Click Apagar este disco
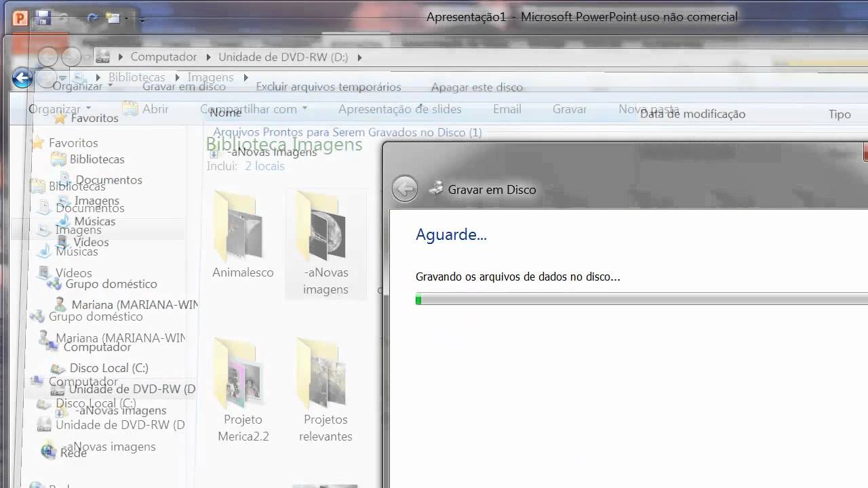The image size is (868, 488). click(477, 87)
